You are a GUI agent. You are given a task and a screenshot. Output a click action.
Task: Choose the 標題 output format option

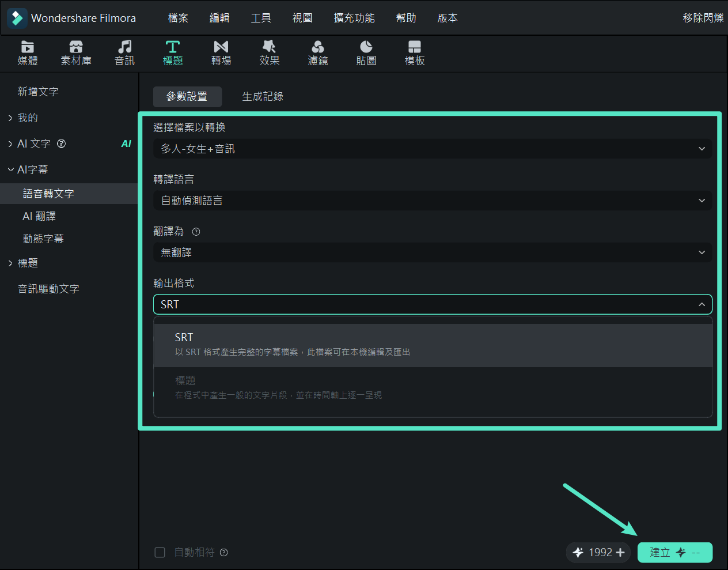tap(433, 388)
